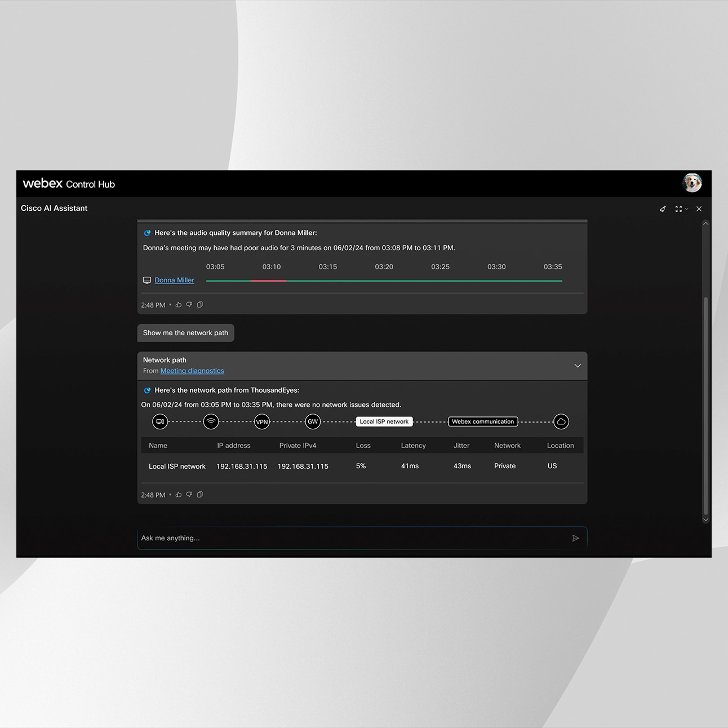Click the 'Cisco AI Assistant' panel title
Viewport: 728px width, 728px height.
click(54, 208)
